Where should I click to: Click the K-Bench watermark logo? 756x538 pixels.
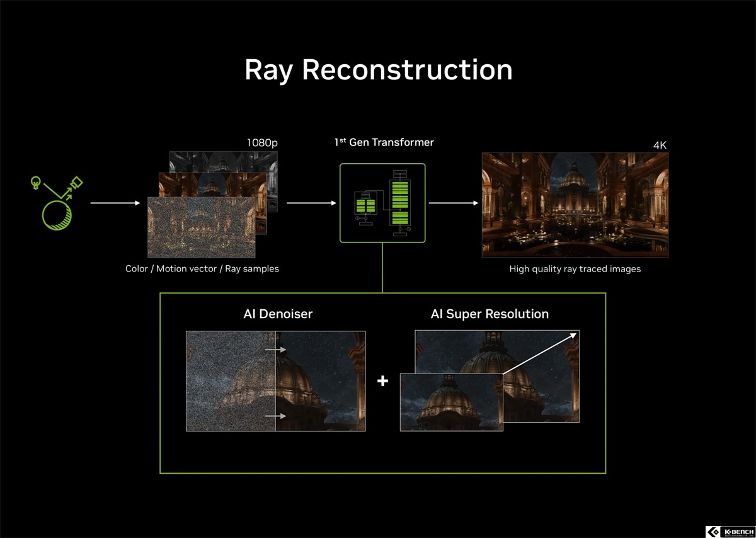coord(730,531)
